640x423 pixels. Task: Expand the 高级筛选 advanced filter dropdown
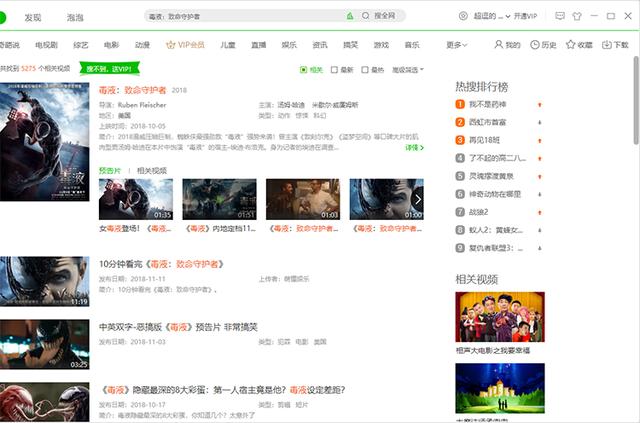(408, 70)
